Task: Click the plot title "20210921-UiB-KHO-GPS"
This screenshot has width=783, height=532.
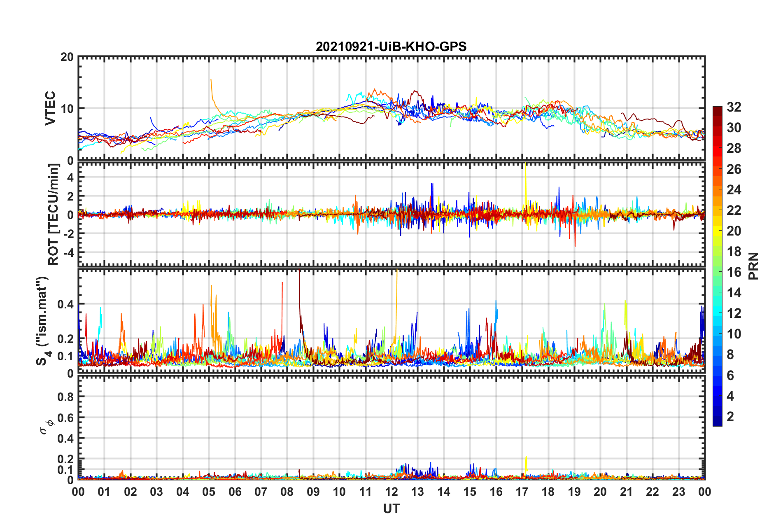Action: (391, 47)
